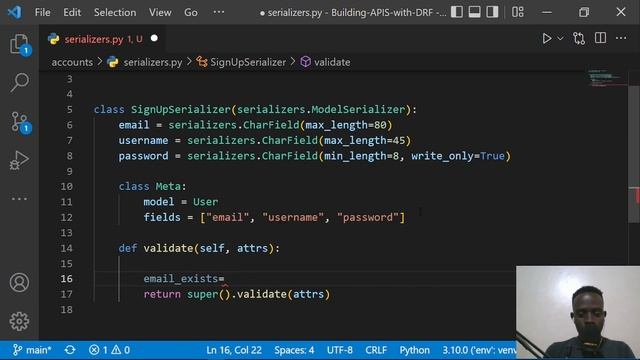This screenshot has height=360, width=640.
Task: Click main* branch in status bar
Action: click(x=32, y=350)
